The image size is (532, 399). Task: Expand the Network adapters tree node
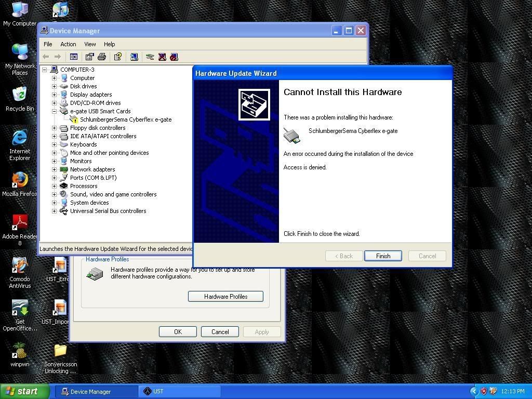(54, 169)
